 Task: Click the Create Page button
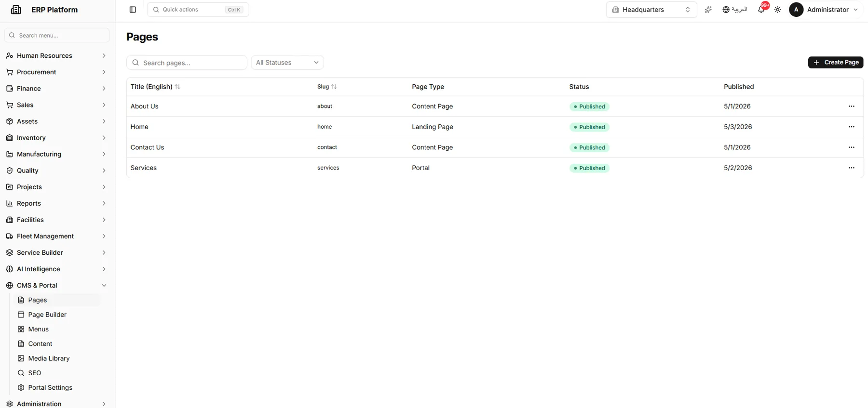[836, 62]
